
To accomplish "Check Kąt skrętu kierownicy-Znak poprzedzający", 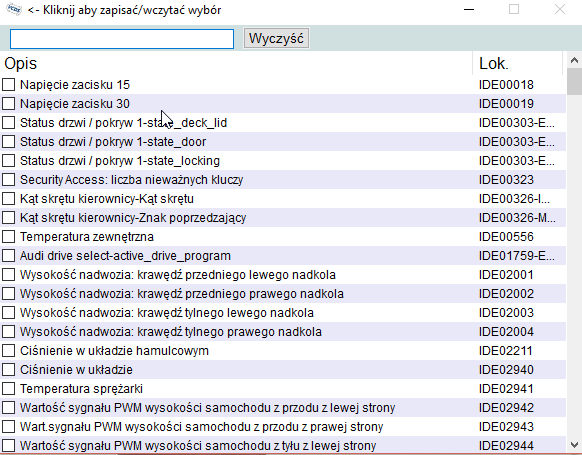I will [9, 217].
